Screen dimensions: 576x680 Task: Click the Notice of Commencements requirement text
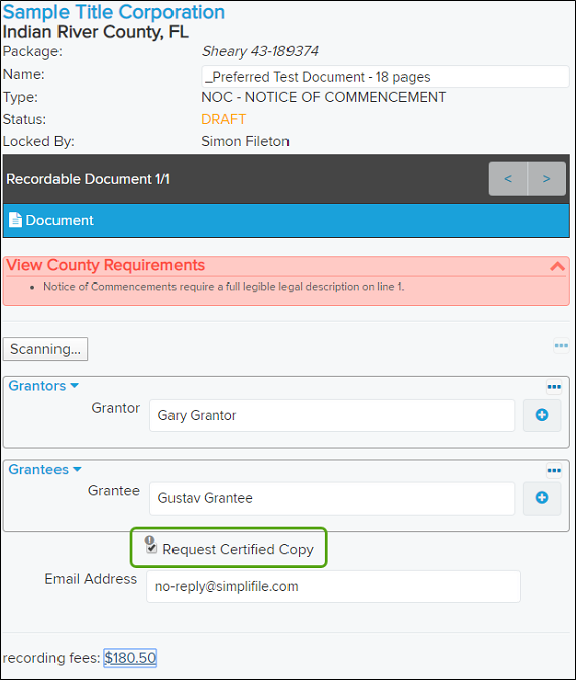(223, 287)
